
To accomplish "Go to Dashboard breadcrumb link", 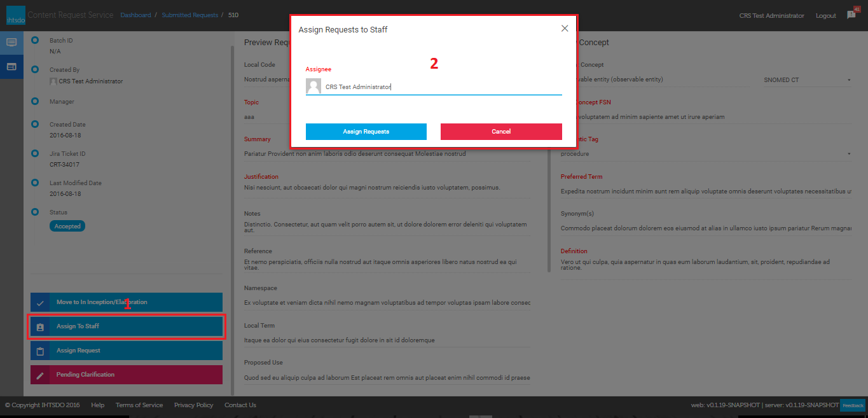I will click(135, 15).
